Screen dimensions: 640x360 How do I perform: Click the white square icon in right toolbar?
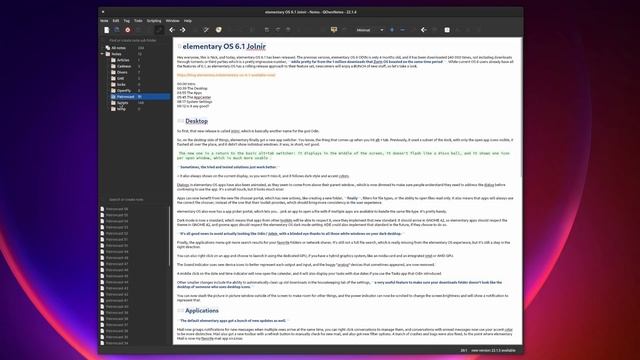(x=447, y=30)
